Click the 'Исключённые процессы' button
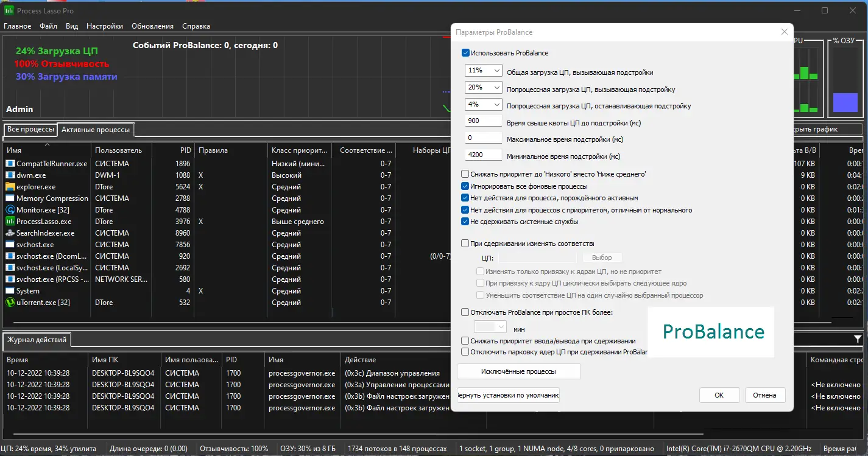 click(518, 371)
